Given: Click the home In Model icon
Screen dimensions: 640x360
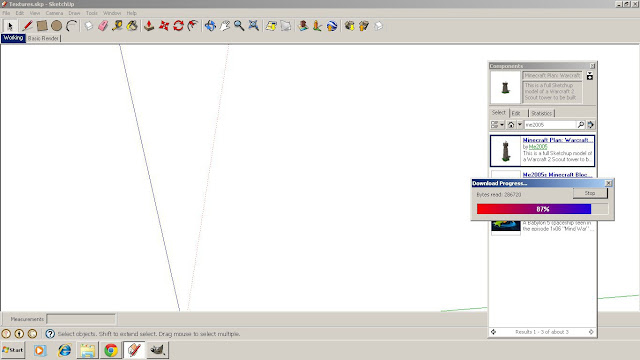Looking at the screenshot, I should click(x=511, y=125).
